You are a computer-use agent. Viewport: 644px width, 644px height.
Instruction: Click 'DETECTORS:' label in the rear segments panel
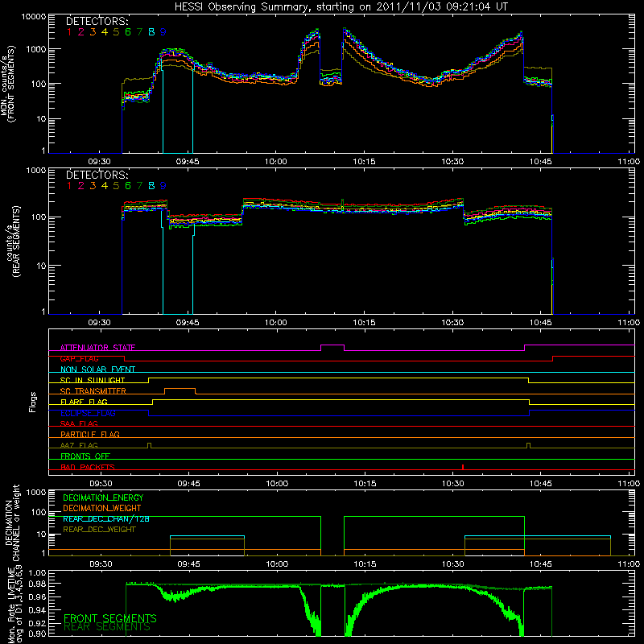click(97, 175)
